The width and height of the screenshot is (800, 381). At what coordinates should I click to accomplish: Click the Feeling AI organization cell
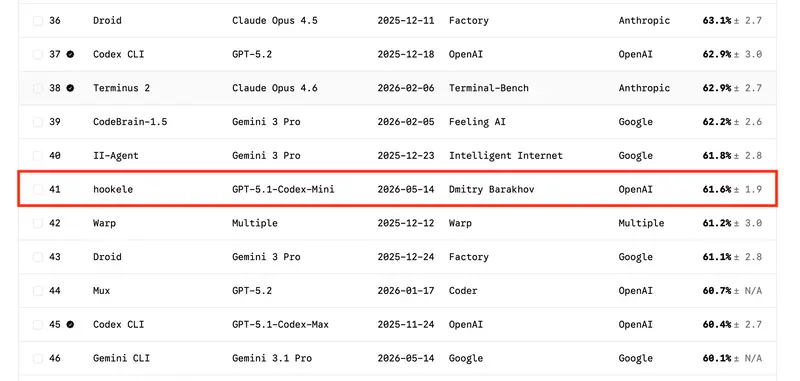click(477, 122)
